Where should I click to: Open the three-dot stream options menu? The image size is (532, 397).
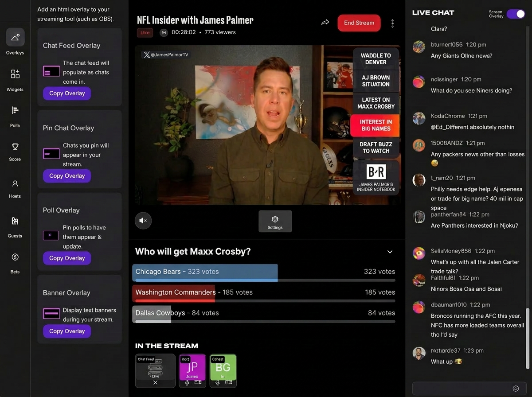coord(392,23)
